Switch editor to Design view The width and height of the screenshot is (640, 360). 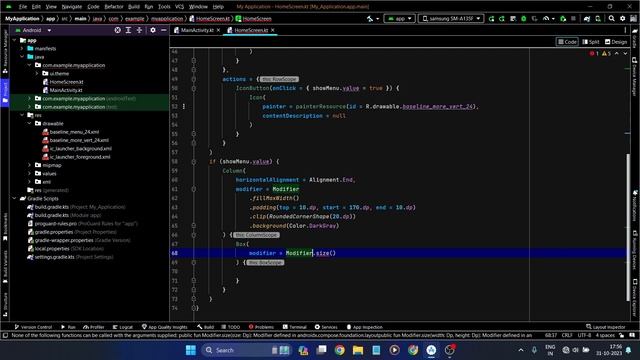pyautogui.click(x=616, y=42)
